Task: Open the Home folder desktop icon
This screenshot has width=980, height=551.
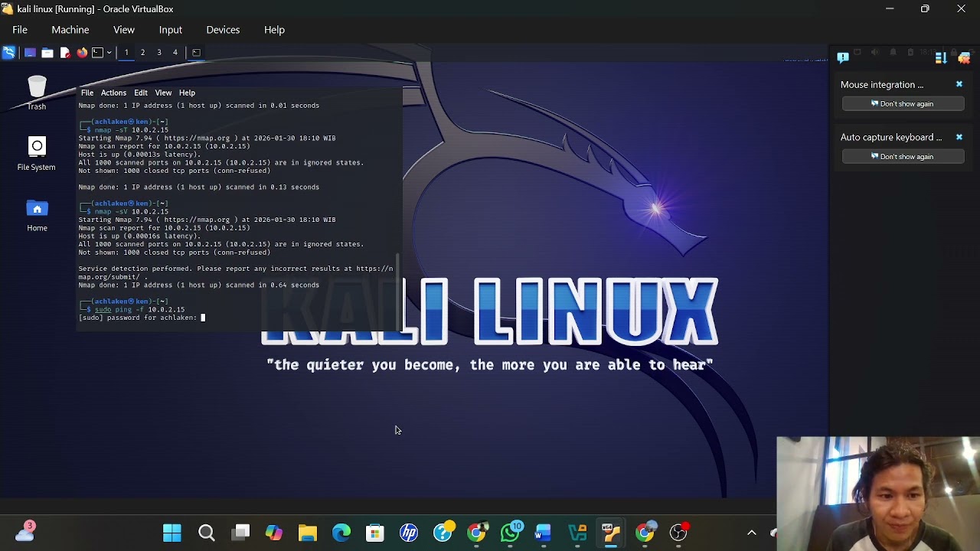Action: [37, 215]
